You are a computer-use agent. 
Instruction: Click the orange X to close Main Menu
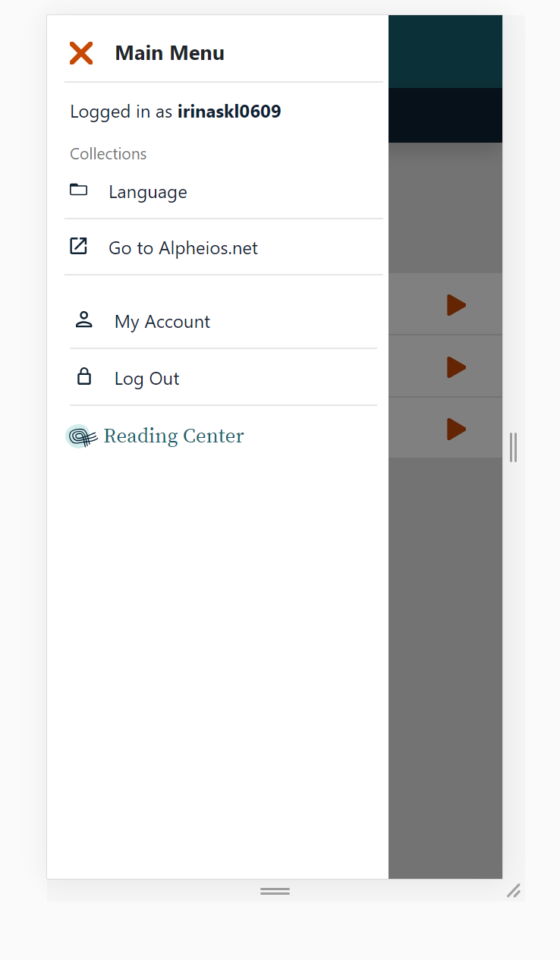tap(81, 53)
